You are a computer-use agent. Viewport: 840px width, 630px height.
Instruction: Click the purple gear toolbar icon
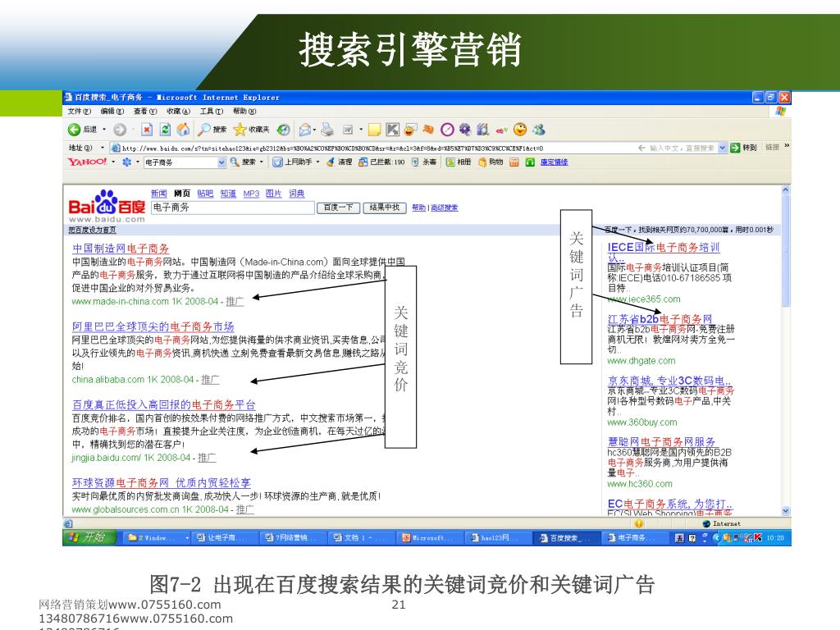[x=464, y=129]
